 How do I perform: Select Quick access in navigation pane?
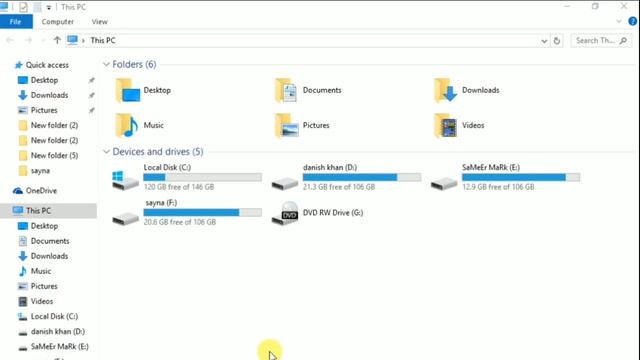[41, 65]
